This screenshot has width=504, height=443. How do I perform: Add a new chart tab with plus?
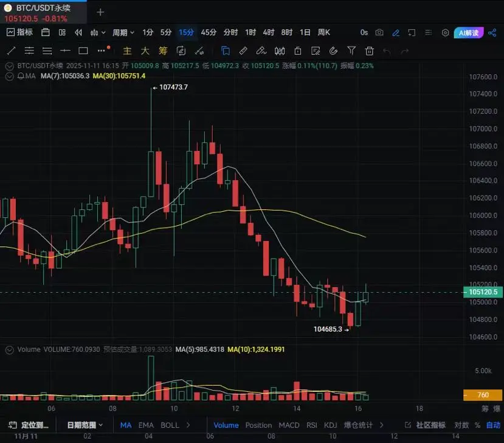(100, 12)
